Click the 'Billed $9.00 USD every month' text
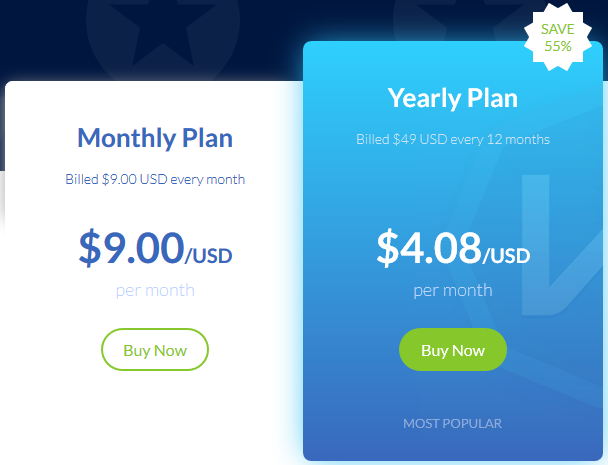The image size is (608, 465). pos(154,180)
